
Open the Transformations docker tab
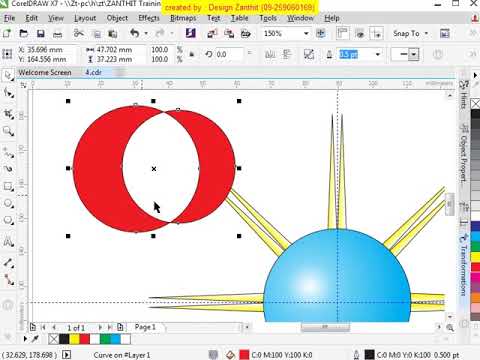464,265
